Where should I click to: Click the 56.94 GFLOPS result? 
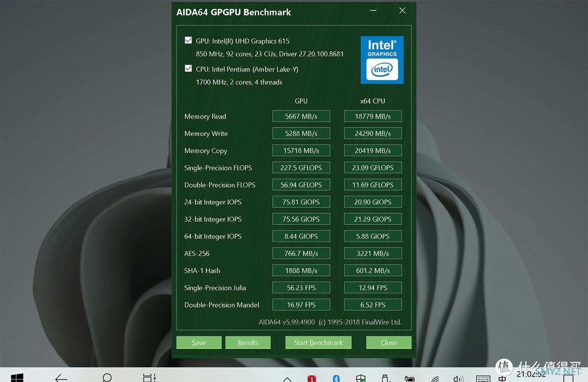301,185
